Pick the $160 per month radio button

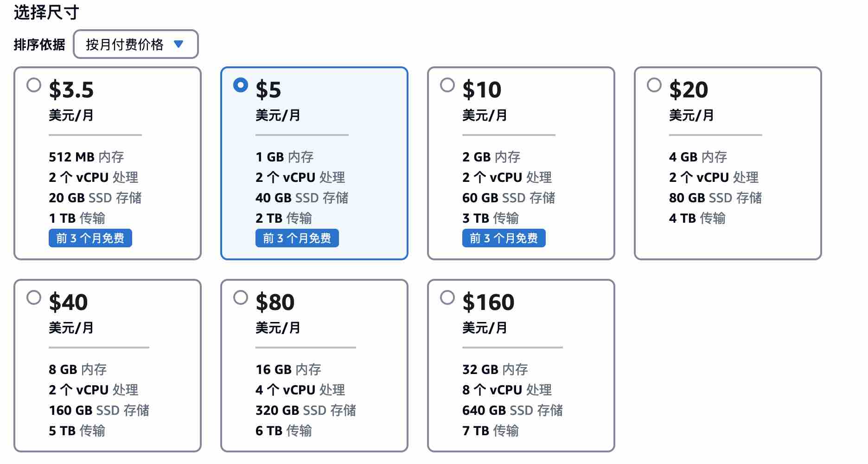(447, 297)
